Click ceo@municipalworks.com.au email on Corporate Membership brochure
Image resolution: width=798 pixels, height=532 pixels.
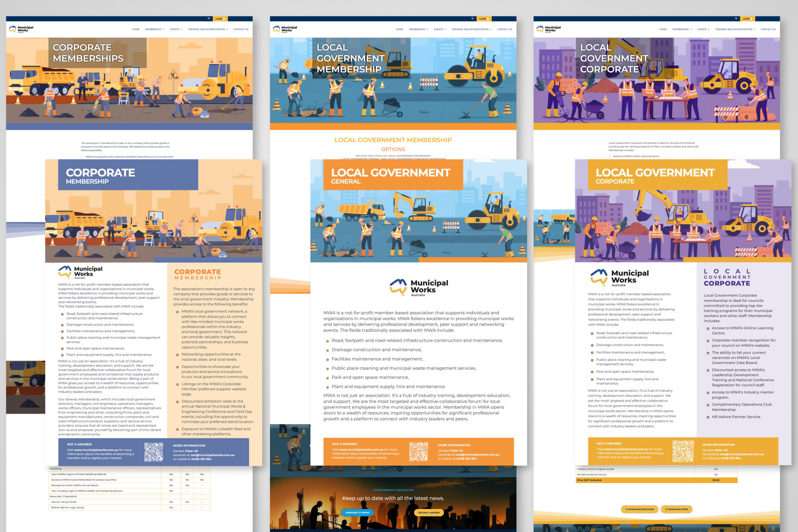(212, 455)
